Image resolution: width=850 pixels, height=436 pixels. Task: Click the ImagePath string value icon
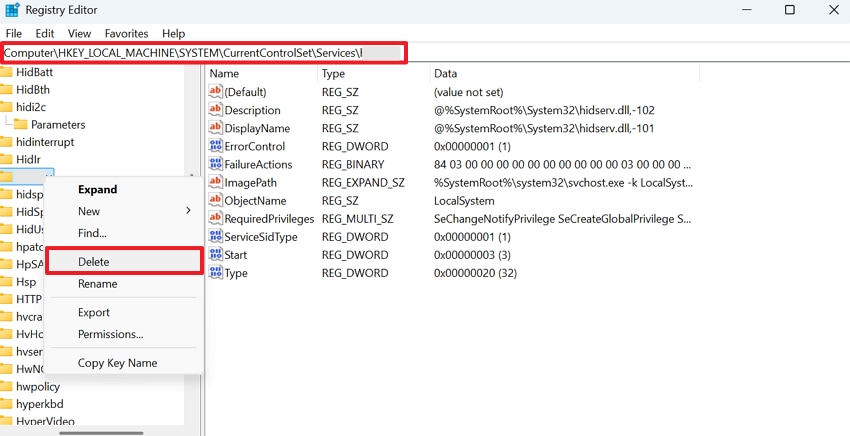(215, 182)
